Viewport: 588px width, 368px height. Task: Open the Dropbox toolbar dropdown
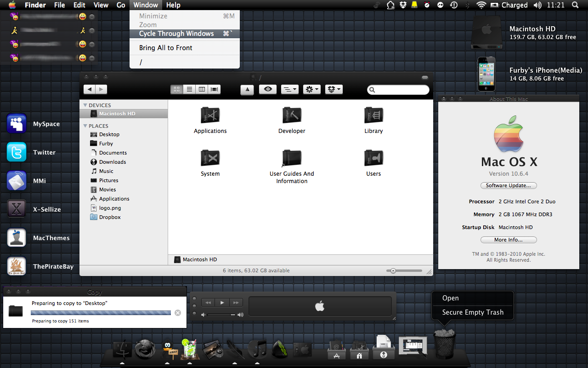coord(334,89)
